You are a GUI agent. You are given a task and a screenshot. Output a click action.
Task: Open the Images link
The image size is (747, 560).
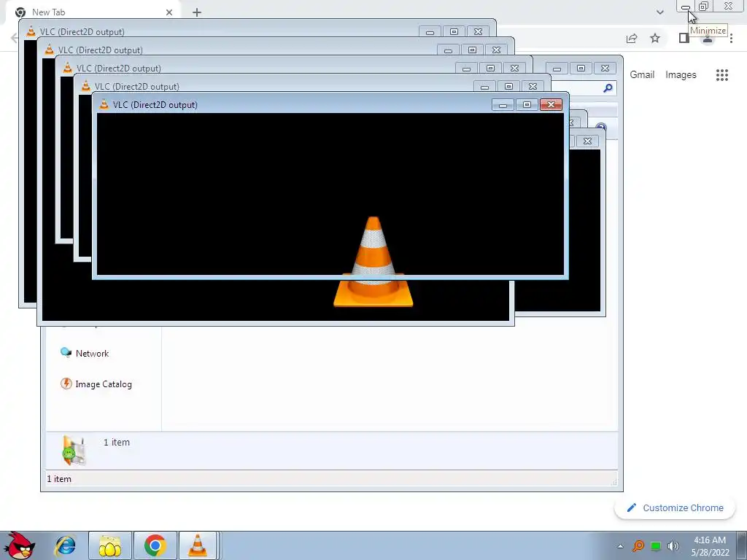pos(681,75)
